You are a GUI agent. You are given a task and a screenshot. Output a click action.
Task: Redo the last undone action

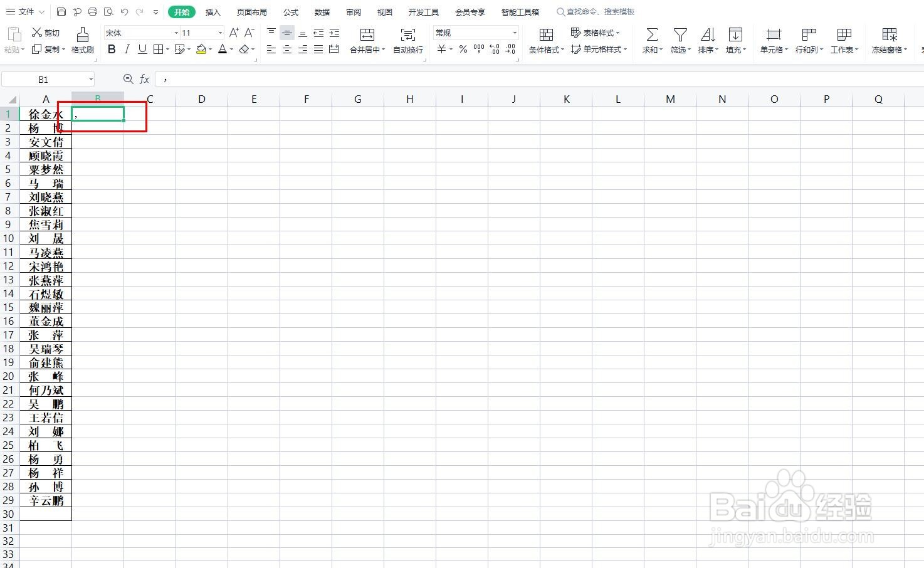click(139, 12)
